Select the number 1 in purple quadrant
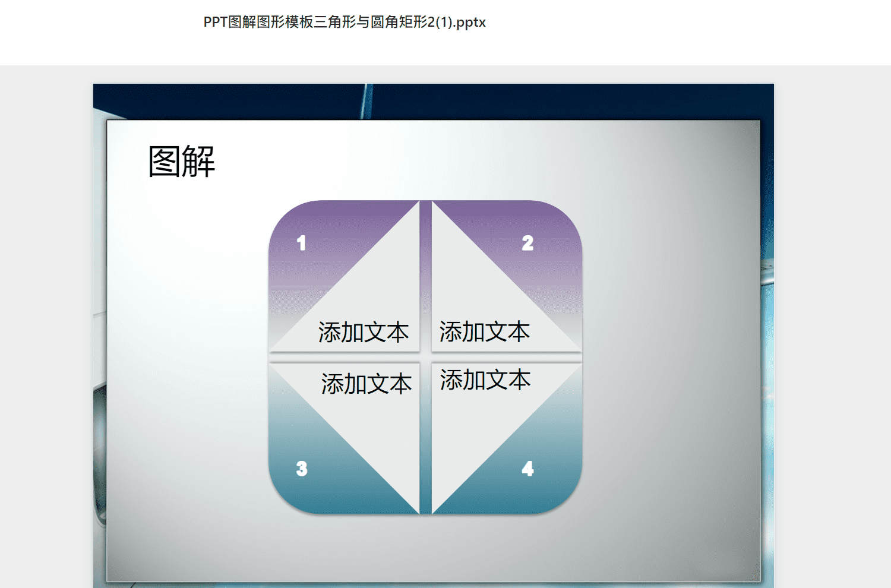 click(301, 243)
